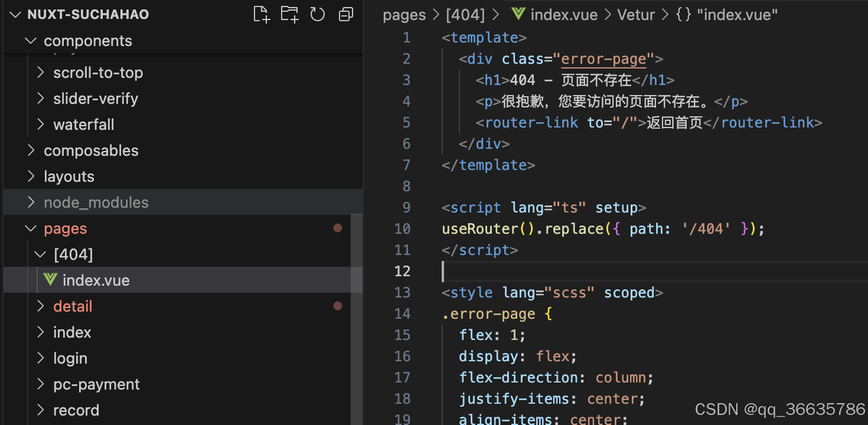Click the explorer sidebar vertical scrollbar
This screenshot has height=425, width=868.
point(357,319)
